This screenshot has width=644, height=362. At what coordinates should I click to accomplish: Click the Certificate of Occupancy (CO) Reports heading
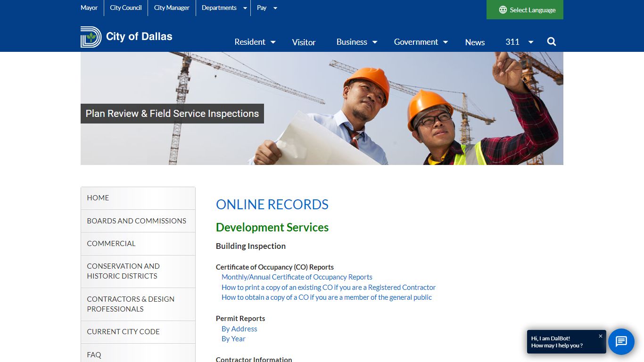(275, 267)
